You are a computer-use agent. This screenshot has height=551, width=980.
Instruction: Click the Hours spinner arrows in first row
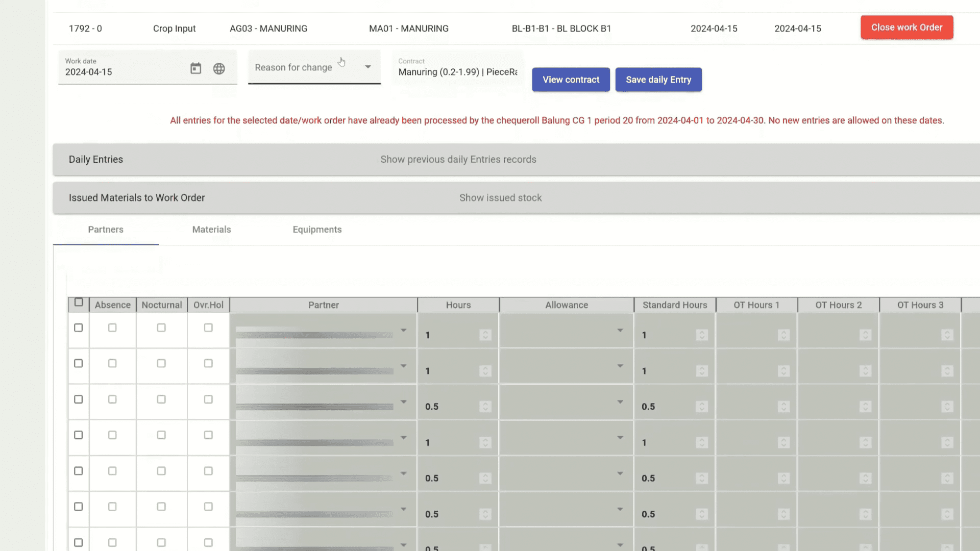[485, 335]
